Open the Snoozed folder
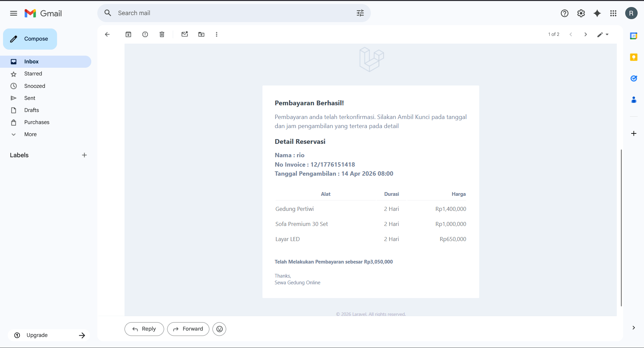The width and height of the screenshot is (644, 348). click(x=46, y=86)
